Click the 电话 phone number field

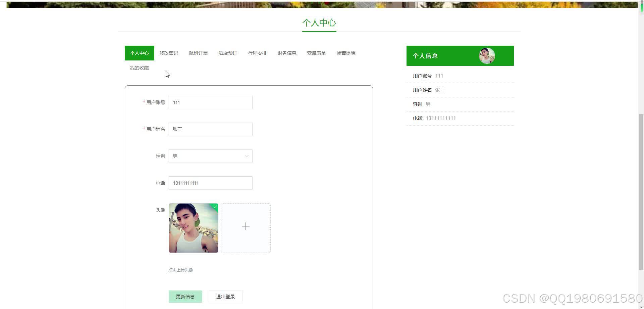[x=210, y=183]
